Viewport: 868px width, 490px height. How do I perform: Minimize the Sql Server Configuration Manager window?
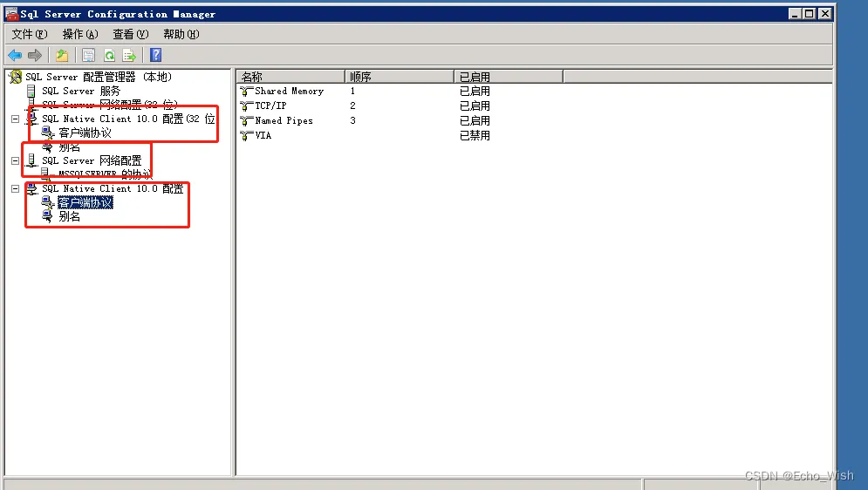click(795, 14)
